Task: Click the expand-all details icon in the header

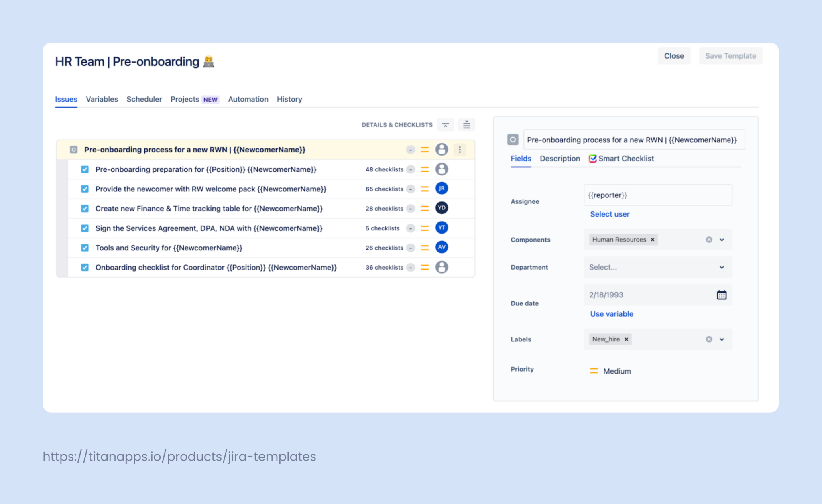Action: (466, 125)
